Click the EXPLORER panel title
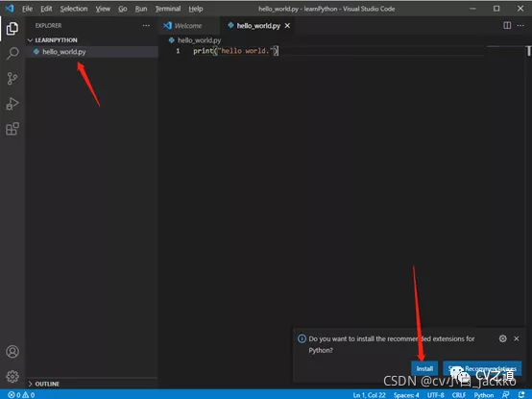The width and height of the screenshot is (532, 399). pyautogui.click(x=49, y=25)
